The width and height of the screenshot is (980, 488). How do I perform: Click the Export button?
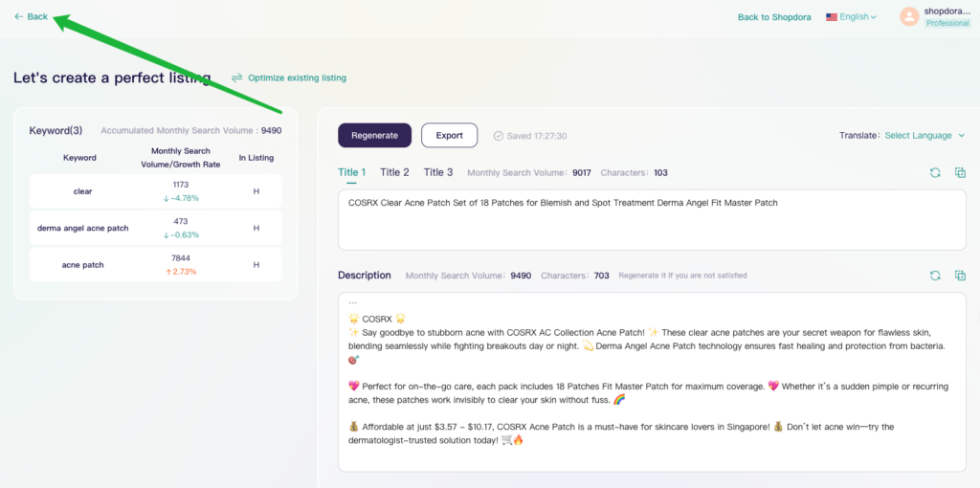tap(449, 136)
